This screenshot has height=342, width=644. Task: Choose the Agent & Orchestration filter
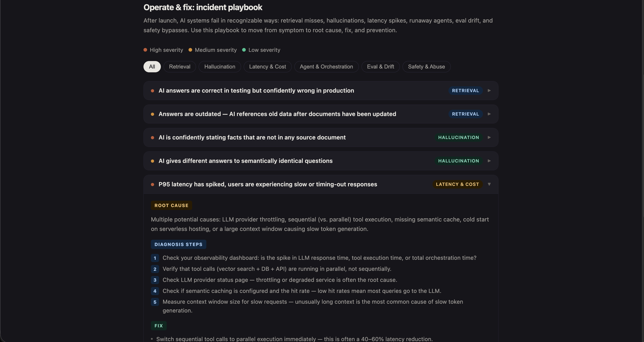[326, 66]
